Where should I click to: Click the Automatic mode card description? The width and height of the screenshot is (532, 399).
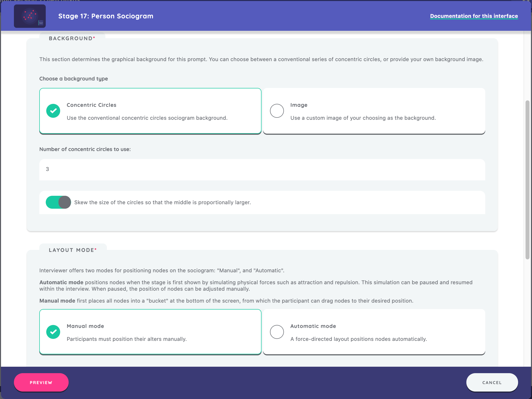click(x=358, y=339)
